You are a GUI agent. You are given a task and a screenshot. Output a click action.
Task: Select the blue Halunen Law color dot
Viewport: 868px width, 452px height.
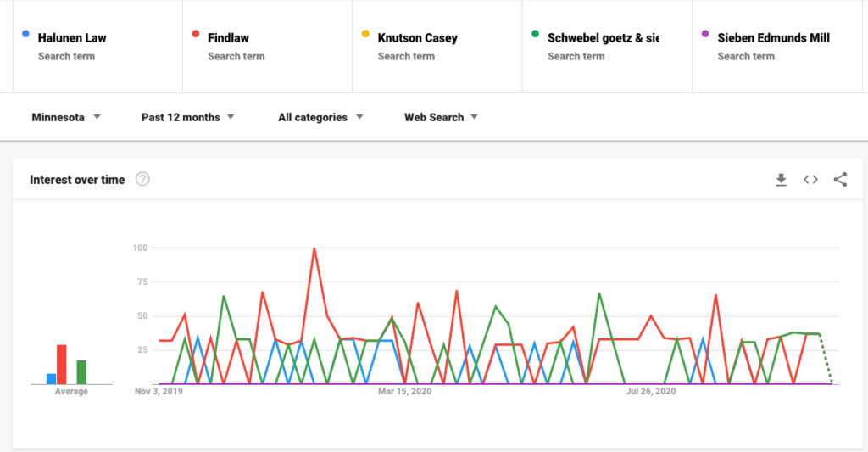pyautogui.click(x=25, y=34)
